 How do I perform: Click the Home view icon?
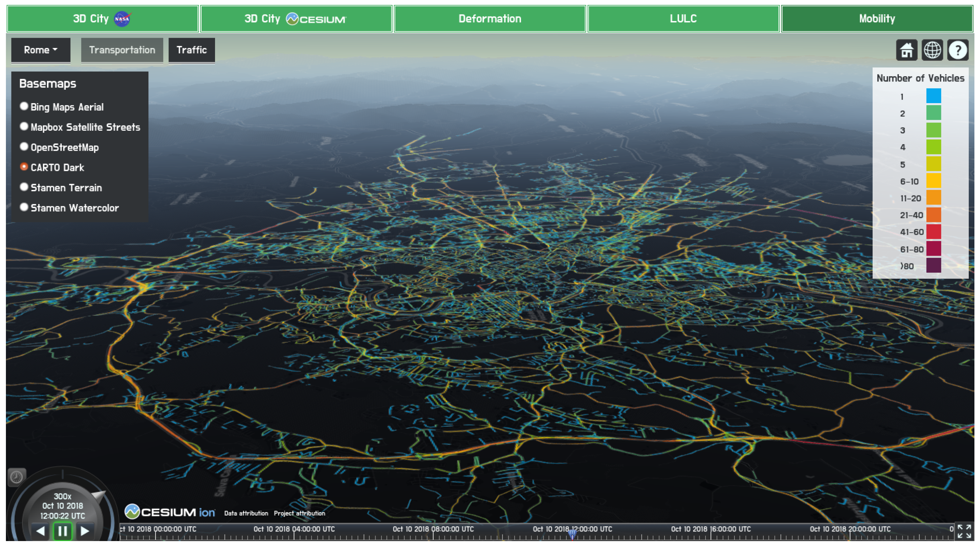click(906, 50)
